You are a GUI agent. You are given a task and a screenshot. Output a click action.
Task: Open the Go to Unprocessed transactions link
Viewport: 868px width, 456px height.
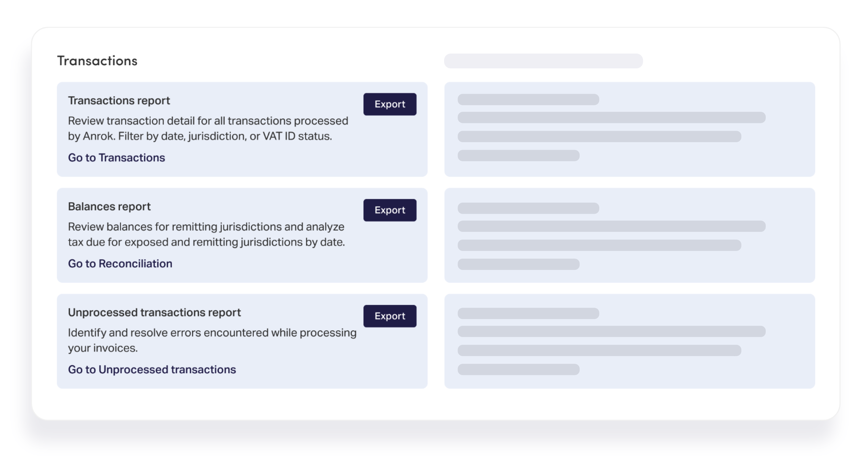click(x=152, y=369)
